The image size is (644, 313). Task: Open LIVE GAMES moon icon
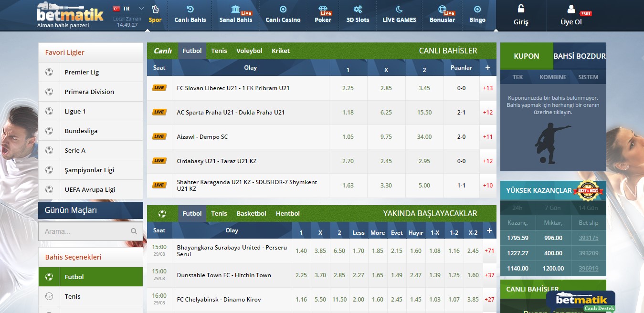[x=399, y=9]
